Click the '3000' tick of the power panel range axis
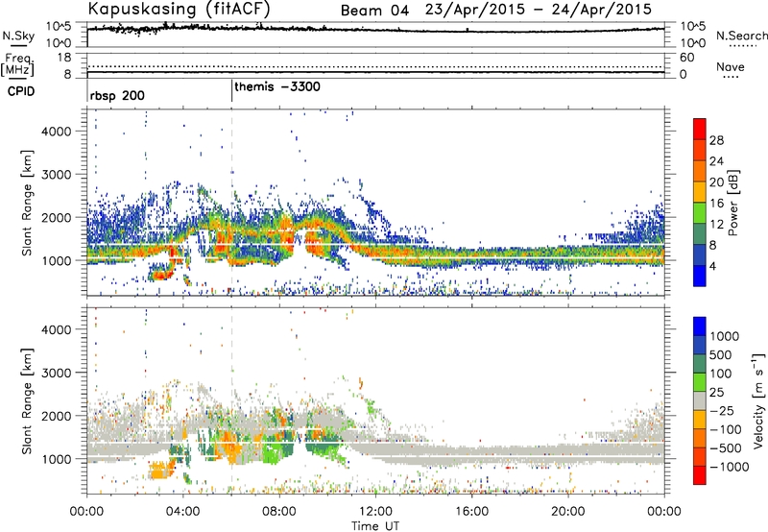 pyautogui.click(x=56, y=175)
